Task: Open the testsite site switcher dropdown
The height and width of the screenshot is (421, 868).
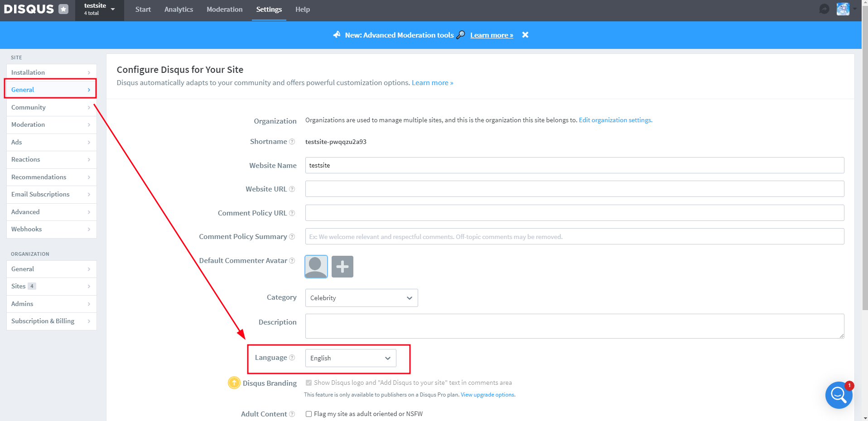Action: (x=100, y=10)
